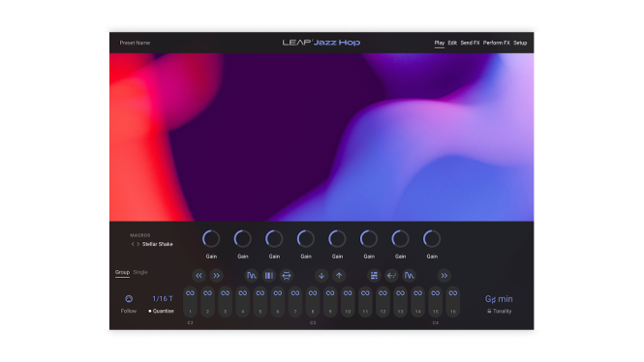Trigger loop key 9

click(x=330, y=302)
